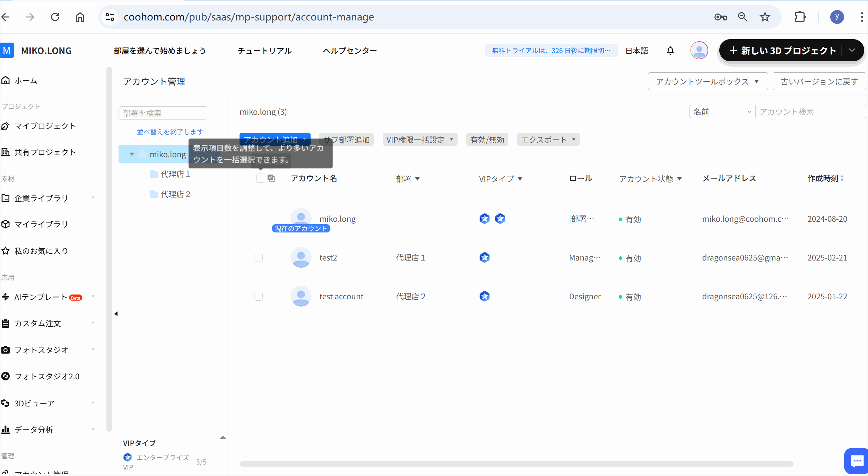
Task: Open the browser extensions puzzle icon
Action: [x=800, y=17]
